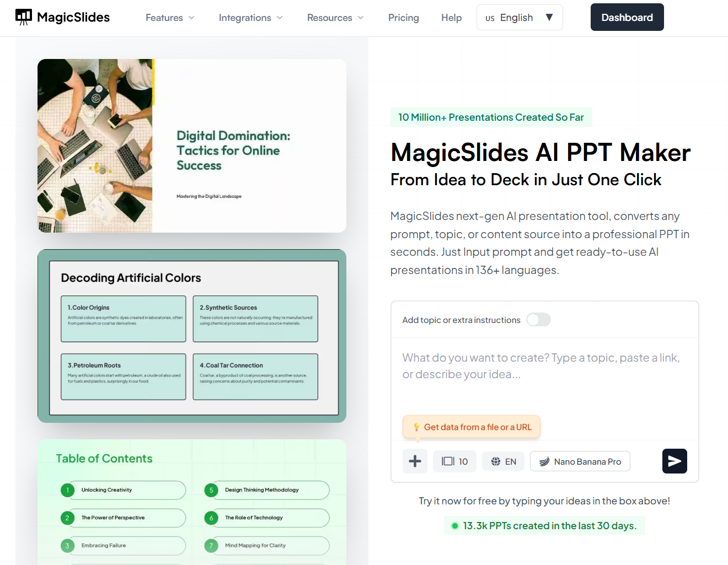Click Unlocking Creativity contents item
Viewport: 728px width, 565px height.
pos(123,490)
